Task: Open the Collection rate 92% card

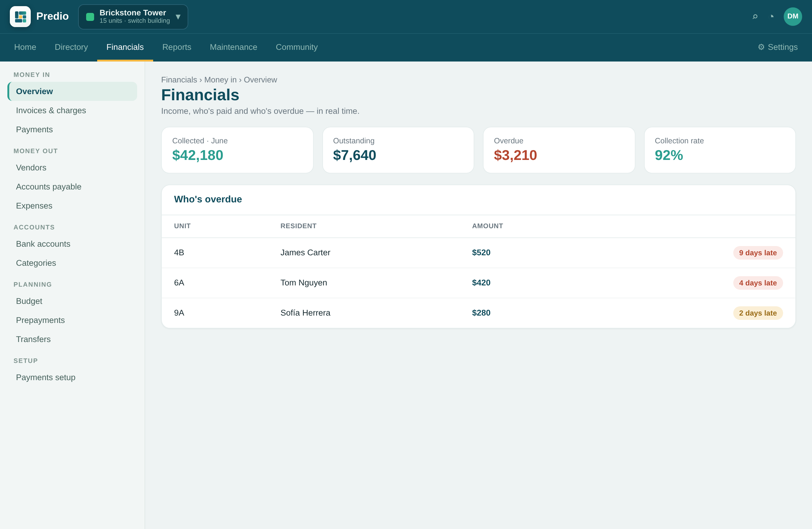Action: [x=720, y=150]
